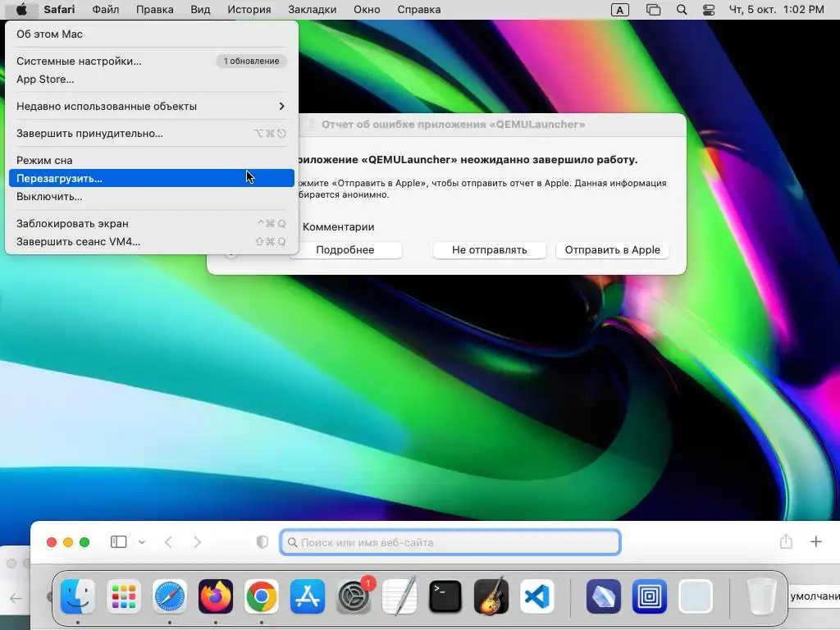
Task: Click Не отправлять button
Action: click(489, 250)
